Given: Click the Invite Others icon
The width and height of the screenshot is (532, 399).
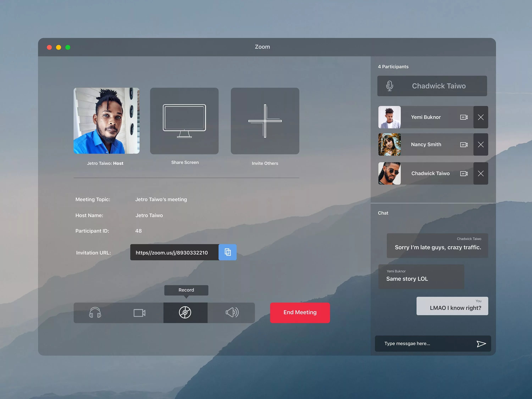Looking at the screenshot, I should tap(265, 121).
